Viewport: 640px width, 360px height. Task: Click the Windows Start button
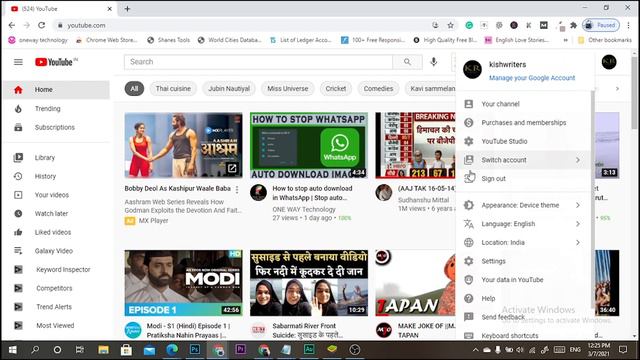[x=13, y=350]
